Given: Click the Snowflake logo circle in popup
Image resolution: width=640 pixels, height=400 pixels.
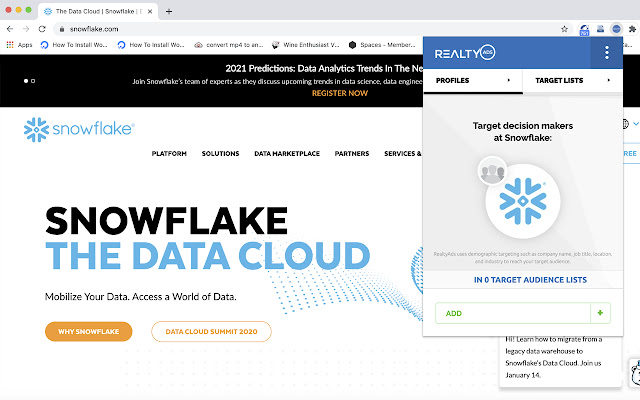Looking at the screenshot, I should 523,201.
